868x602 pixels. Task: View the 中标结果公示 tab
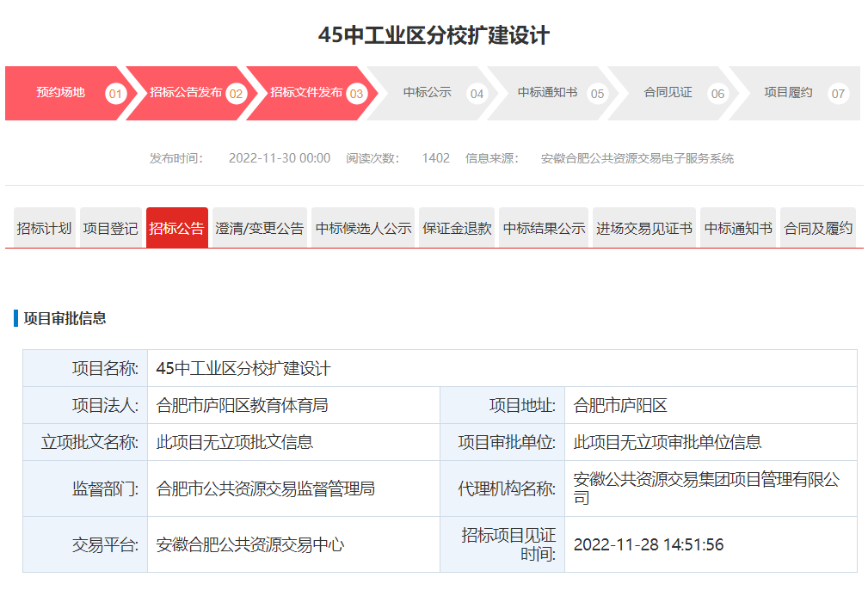544,228
